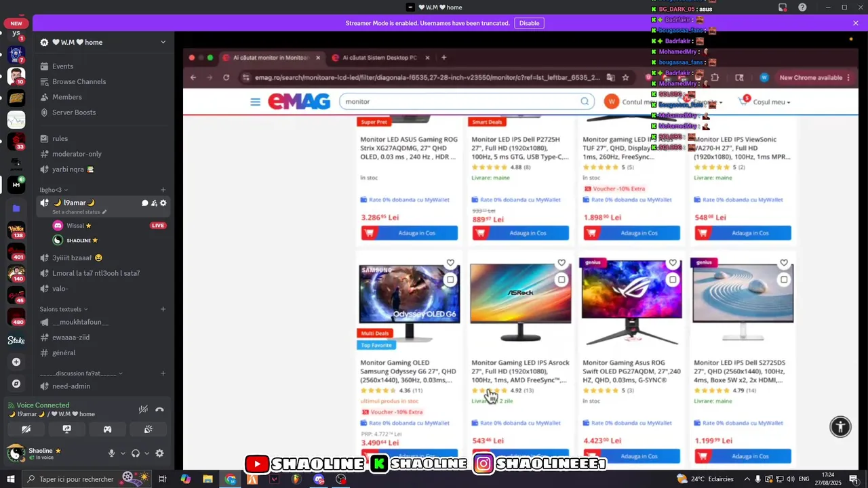Open Server Boosts
This screenshot has height=488, width=868.
point(103,113)
